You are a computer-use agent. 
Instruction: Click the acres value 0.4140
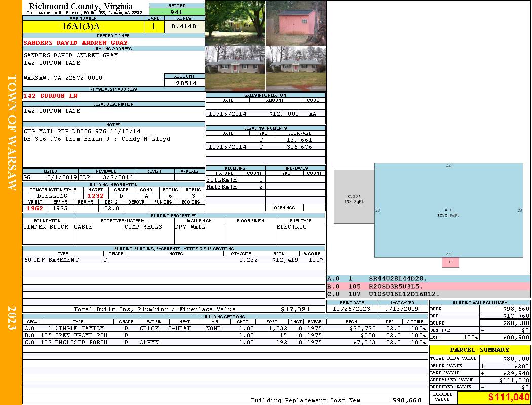click(184, 26)
